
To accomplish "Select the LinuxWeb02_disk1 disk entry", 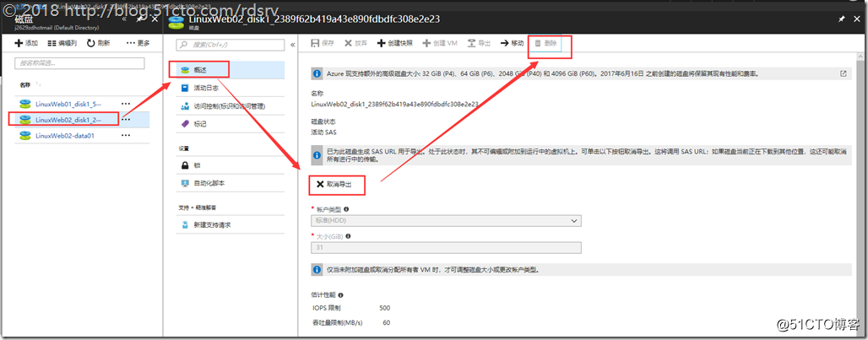I will pos(68,120).
